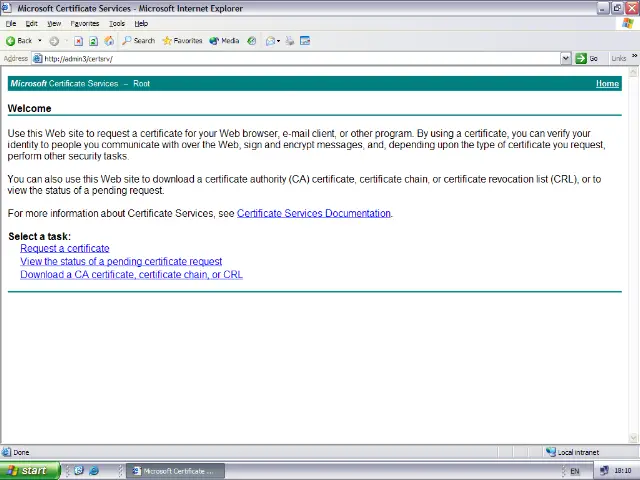The width and height of the screenshot is (640, 480).
Task: Select Microsoft Certificate taskbar button
Action: (175, 471)
